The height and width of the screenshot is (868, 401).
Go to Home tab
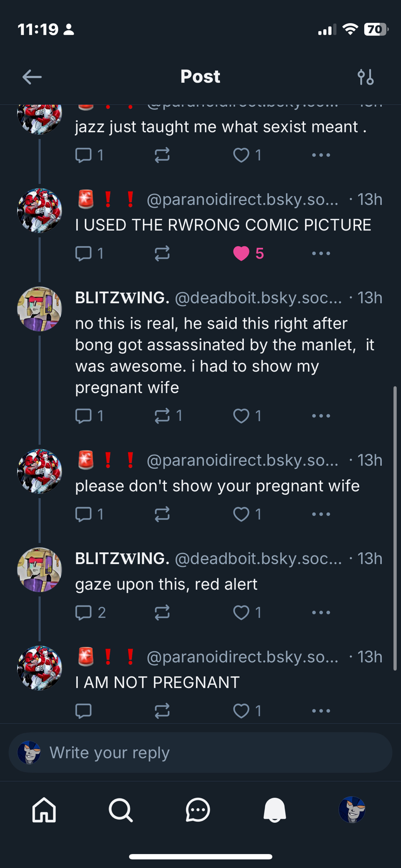pos(44,810)
